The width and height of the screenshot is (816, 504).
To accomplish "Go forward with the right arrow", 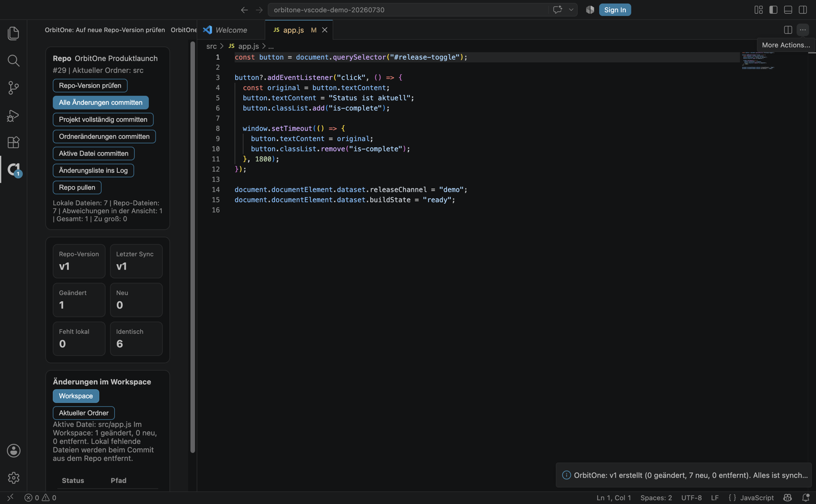I will coord(259,10).
